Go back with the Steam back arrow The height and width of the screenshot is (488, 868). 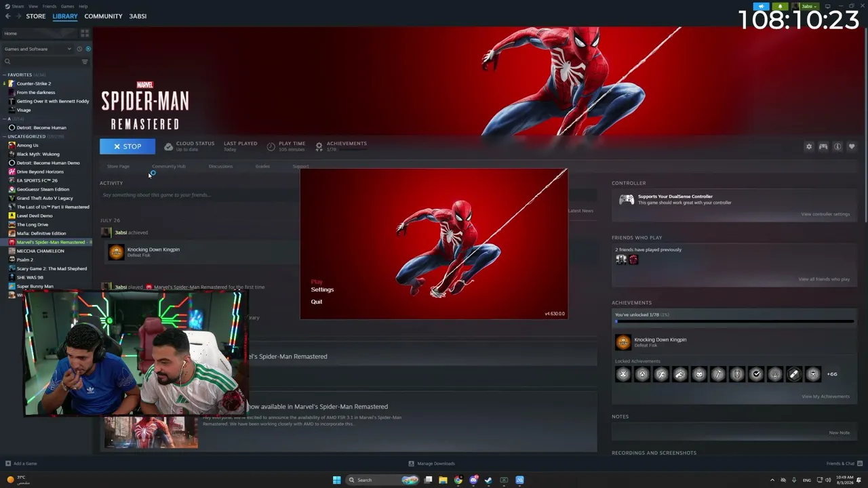pos(7,16)
